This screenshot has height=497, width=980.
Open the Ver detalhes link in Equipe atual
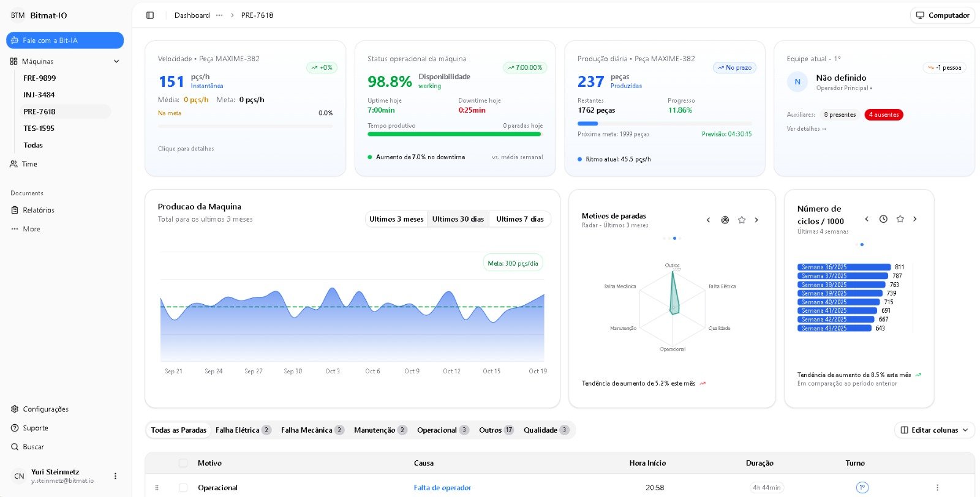click(806, 129)
